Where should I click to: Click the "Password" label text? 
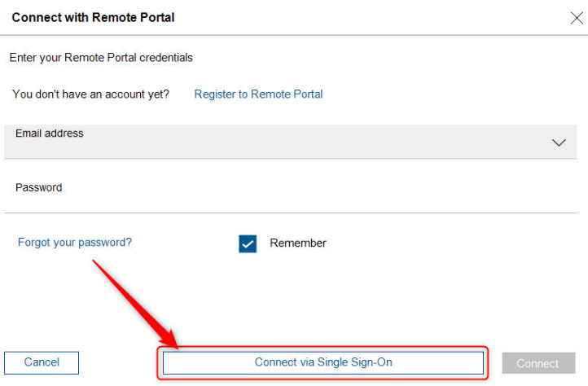(x=39, y=187)
